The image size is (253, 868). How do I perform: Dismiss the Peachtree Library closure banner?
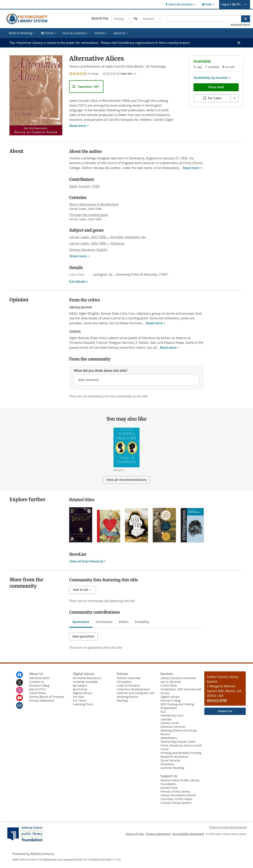point(238,43)
